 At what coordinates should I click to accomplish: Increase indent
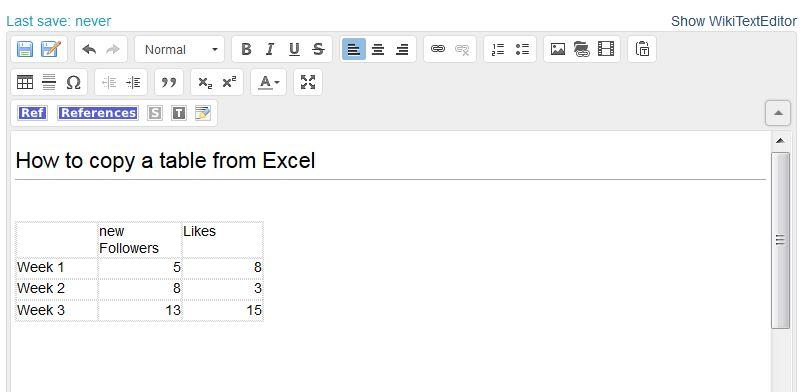click(x=133, y=82)
